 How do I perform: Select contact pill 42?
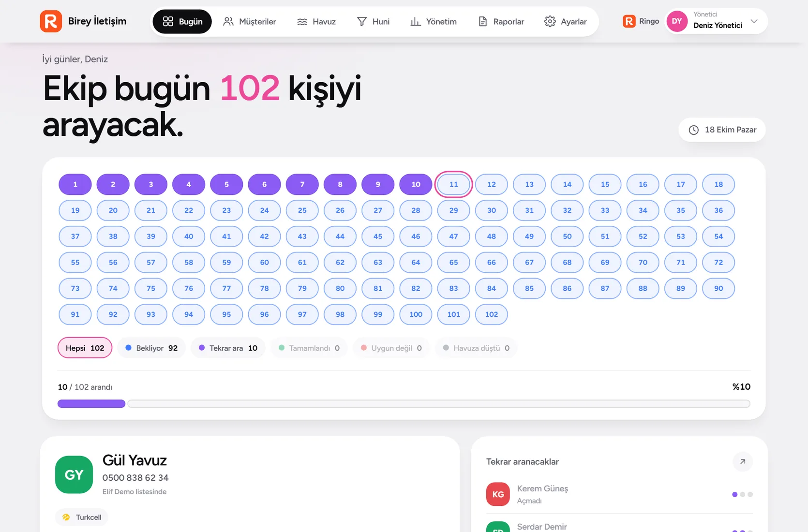[264, 236]
